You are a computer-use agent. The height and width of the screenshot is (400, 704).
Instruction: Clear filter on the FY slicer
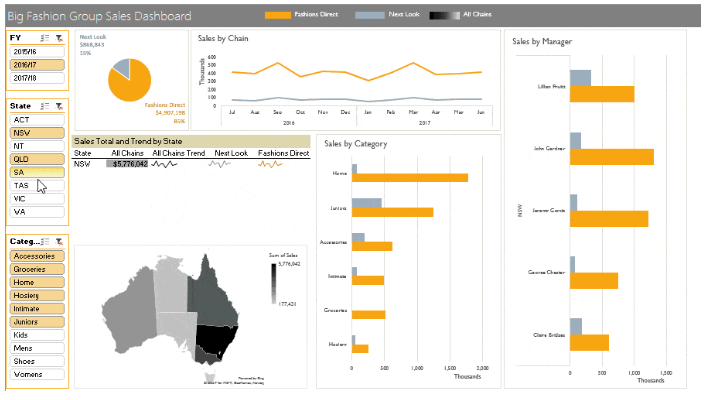59,38
